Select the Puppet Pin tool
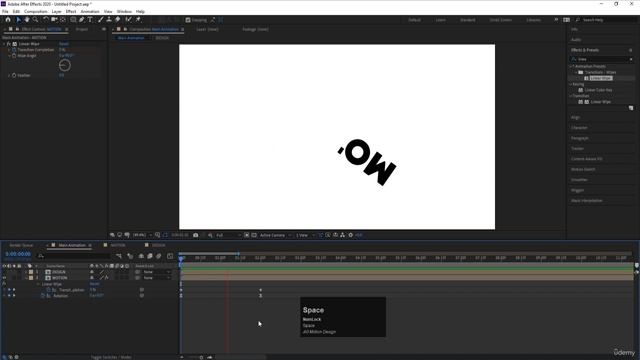The height and width of the screenshot is (360, 640). [x=138, y=20]
